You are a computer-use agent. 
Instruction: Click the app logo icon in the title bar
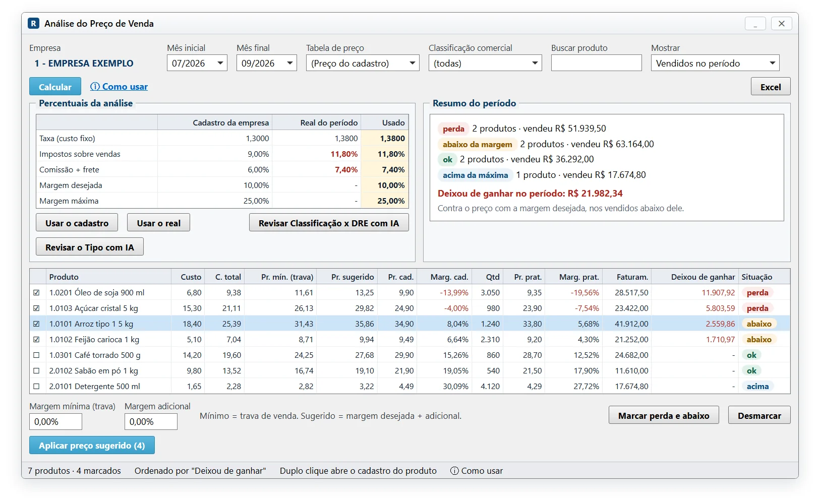[33, 23]
